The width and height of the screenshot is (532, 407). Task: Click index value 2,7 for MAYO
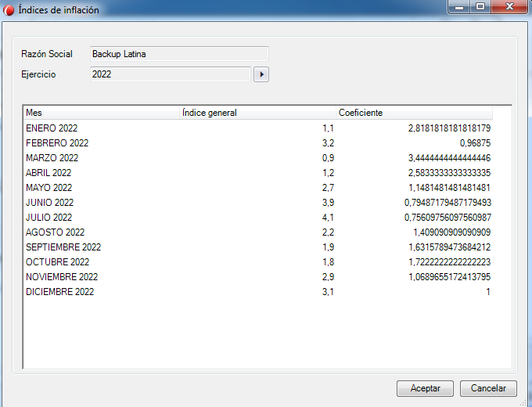[x=328, y=188]
